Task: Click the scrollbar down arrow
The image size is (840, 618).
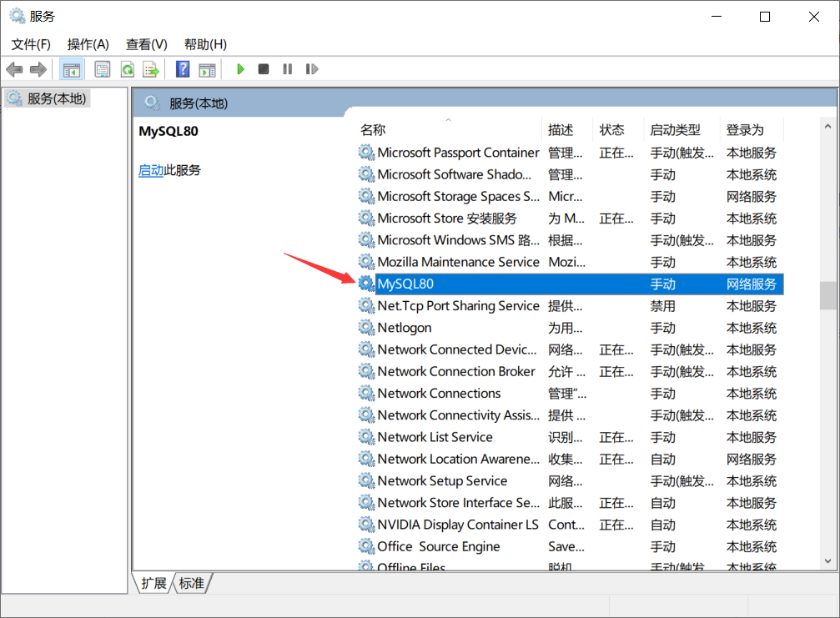Action: tap(827, 561)
